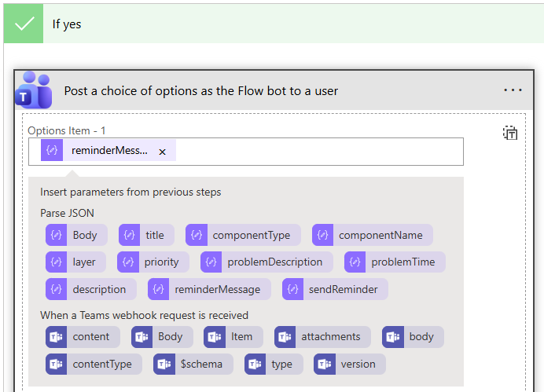The width and height of the screenshot is (544, 392).
Task: Choose the version webhook token
Action: [x=349, y=364]
